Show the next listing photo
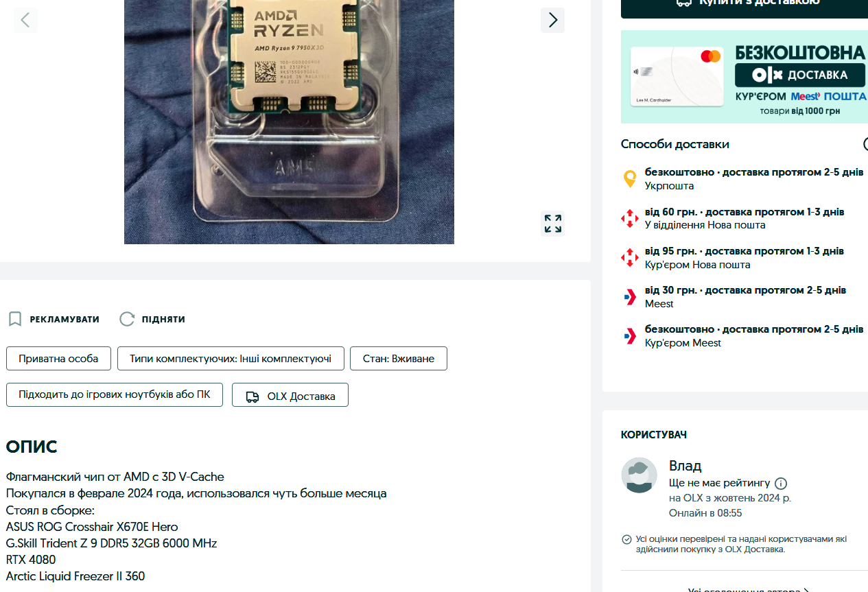The width and height of the screenshot is (868, 592). [552, 20]
